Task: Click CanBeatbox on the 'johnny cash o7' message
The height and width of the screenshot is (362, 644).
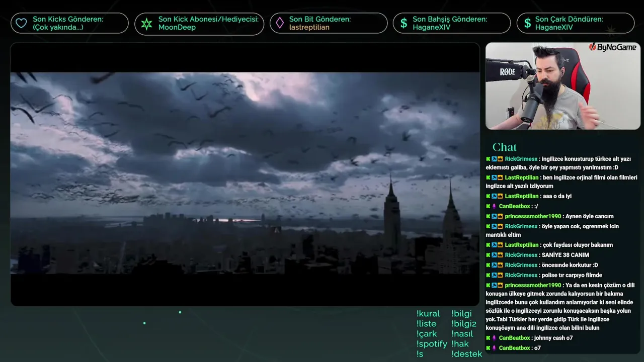Action: (514, 338)
